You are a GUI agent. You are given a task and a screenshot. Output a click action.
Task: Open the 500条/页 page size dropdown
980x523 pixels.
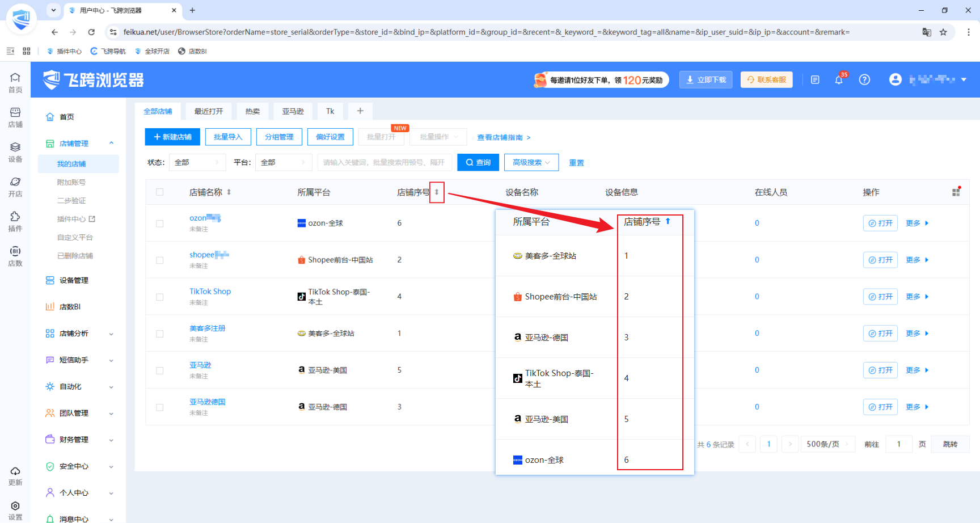coord(828,444)
